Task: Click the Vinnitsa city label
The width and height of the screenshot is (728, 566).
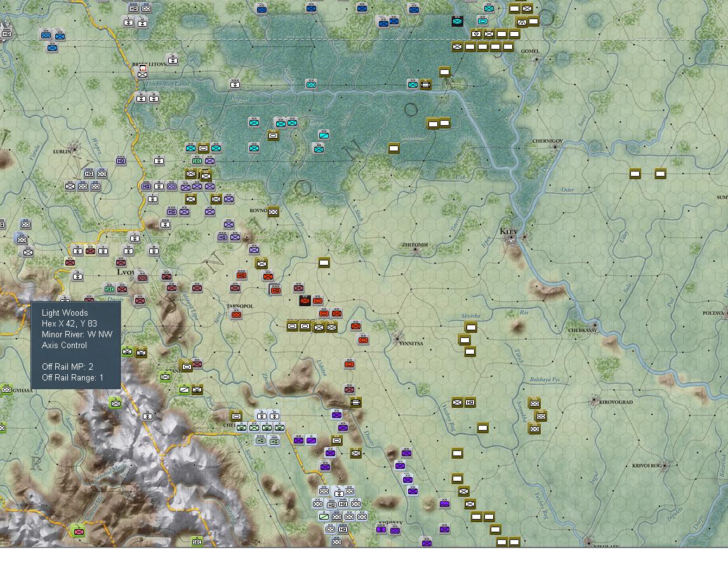Action: 411,344
